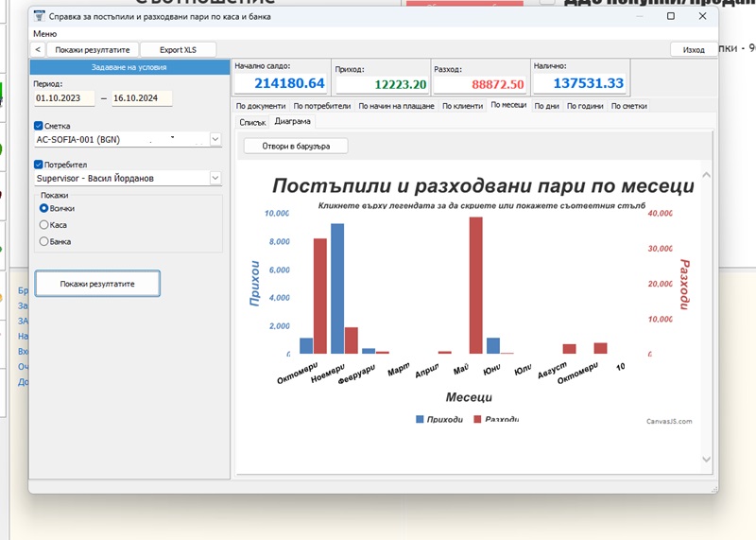Toggle the Сметка checkbox

click(x=39, y=126)
